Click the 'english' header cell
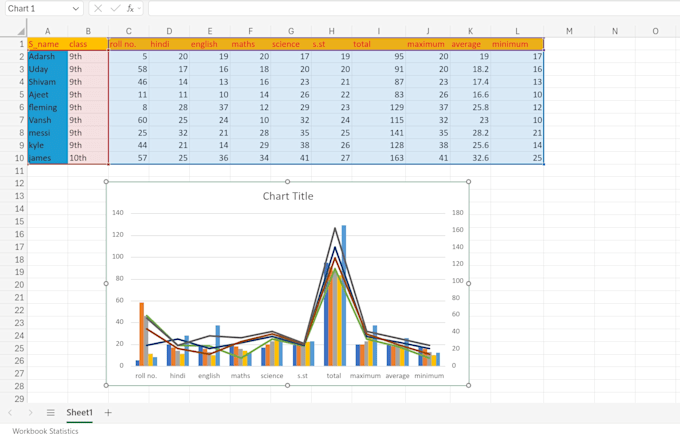The image size is (680, 437). (x=210, y=44)
